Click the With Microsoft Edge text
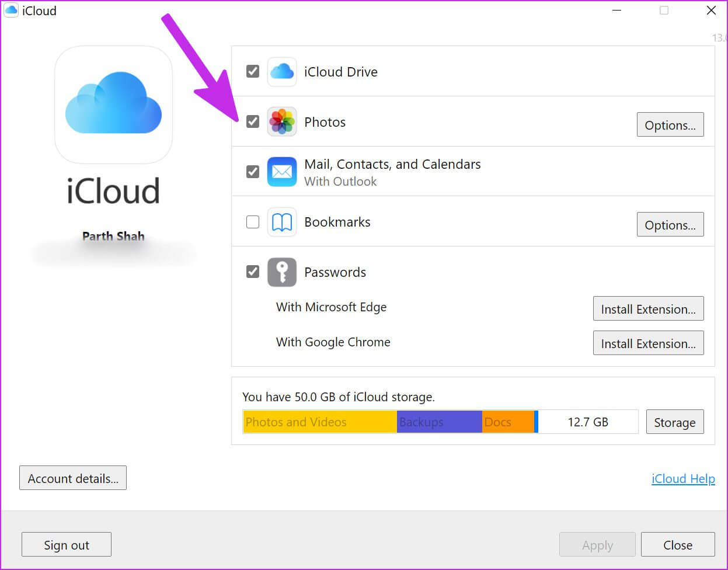728x570 pixels. 332,307
